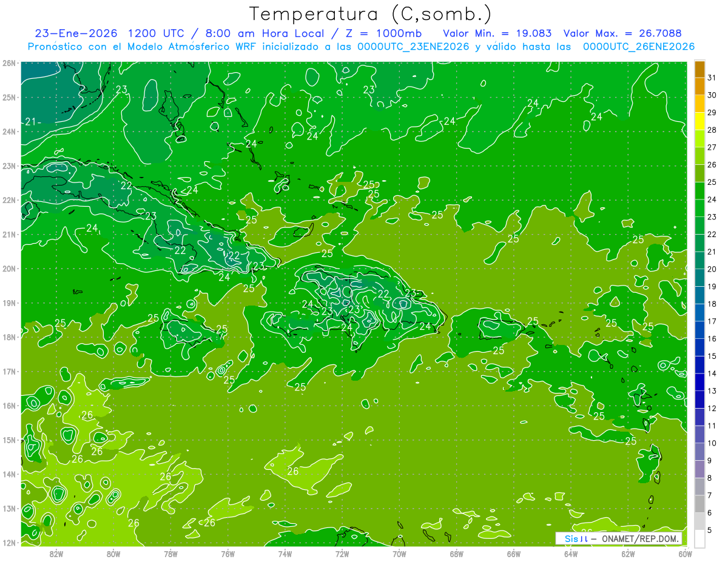This screenshot has width=728, height=562.
Task: Click the teal legend swatch between 19 and 20
Action: [x=699, y=278]
